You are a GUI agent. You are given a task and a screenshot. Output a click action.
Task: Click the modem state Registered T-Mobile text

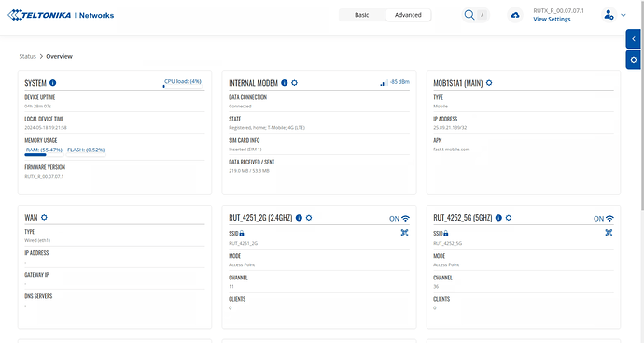(267, 127)
